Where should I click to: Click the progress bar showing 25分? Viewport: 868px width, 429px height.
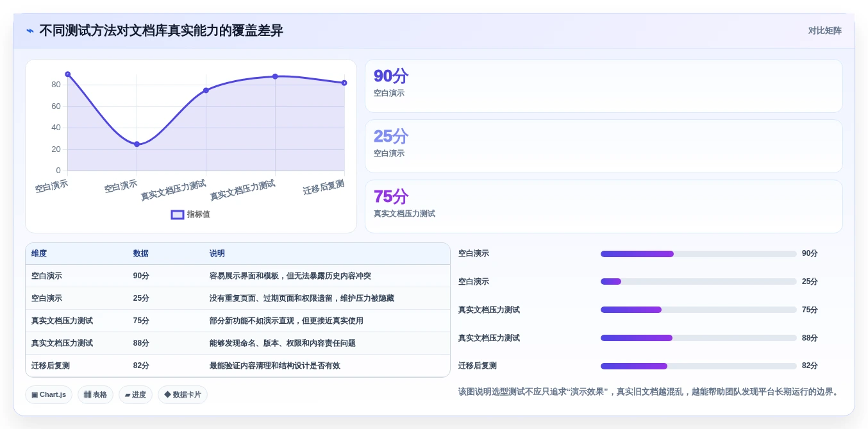pyautogui.click(x=698, y=282)
